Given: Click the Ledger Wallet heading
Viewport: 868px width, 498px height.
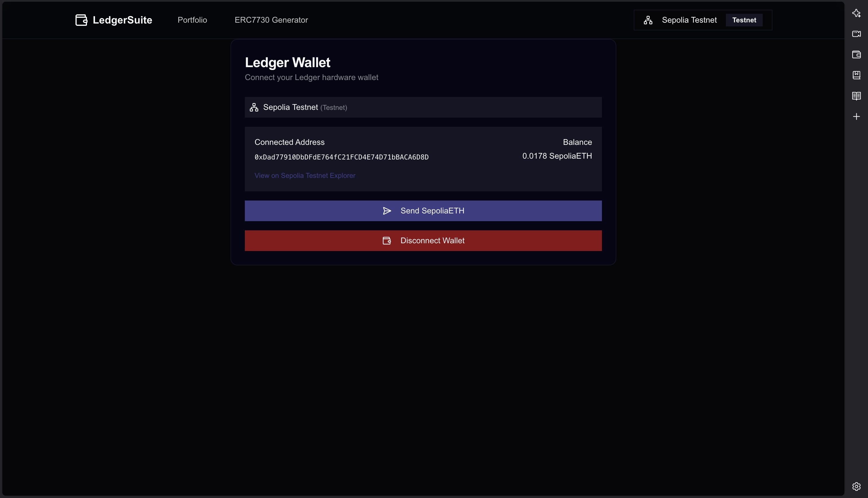Looking at the screenshot, I should (287, 63).
